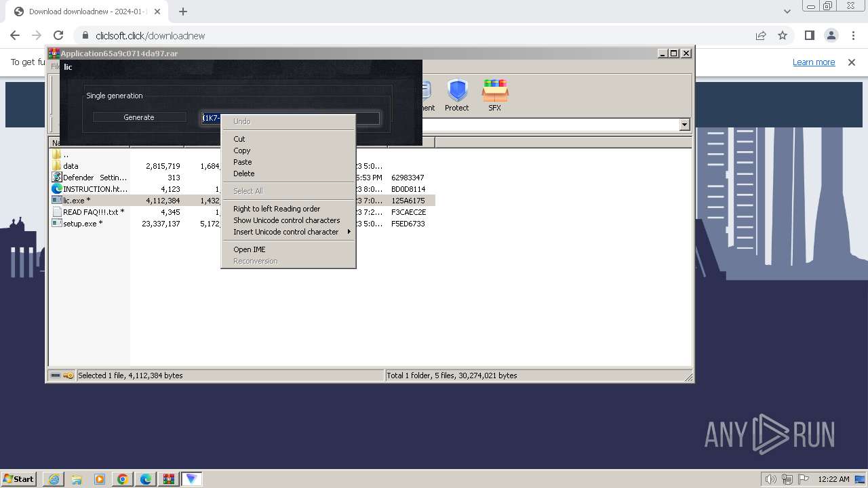Select the setup.exe file icon
Image resolution: width=868 pixels, height=488 pixels.
tap(57, 224)
